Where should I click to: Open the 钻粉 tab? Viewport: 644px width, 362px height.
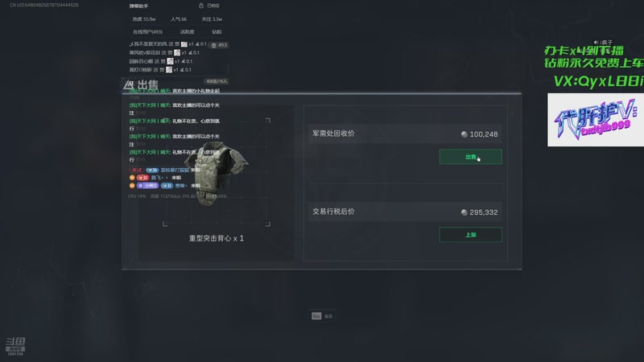coord(217,31)
